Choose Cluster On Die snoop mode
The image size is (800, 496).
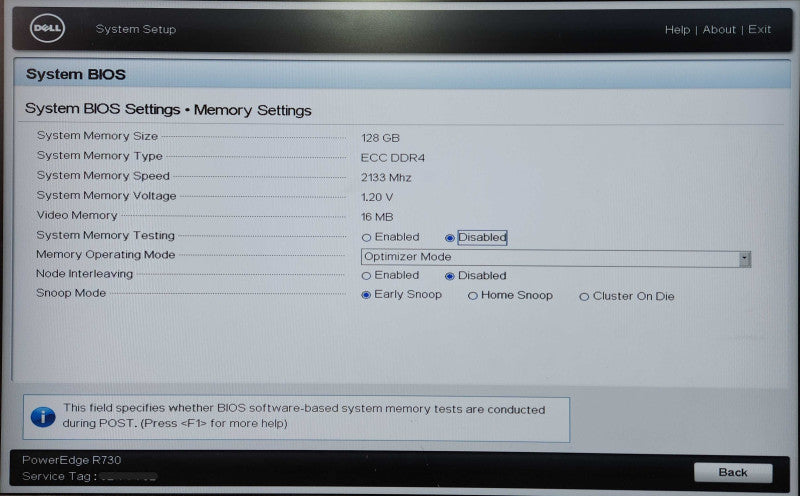[584, 296]
